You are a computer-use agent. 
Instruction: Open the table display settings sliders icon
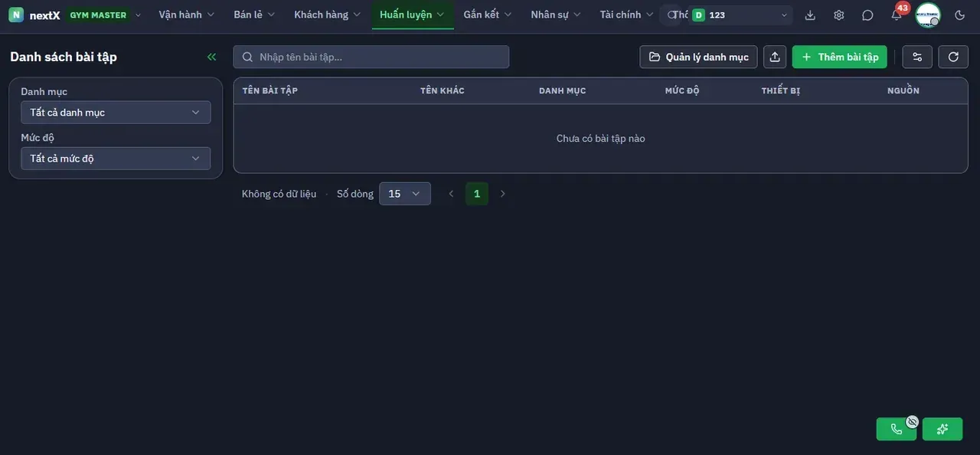point(917,57)
